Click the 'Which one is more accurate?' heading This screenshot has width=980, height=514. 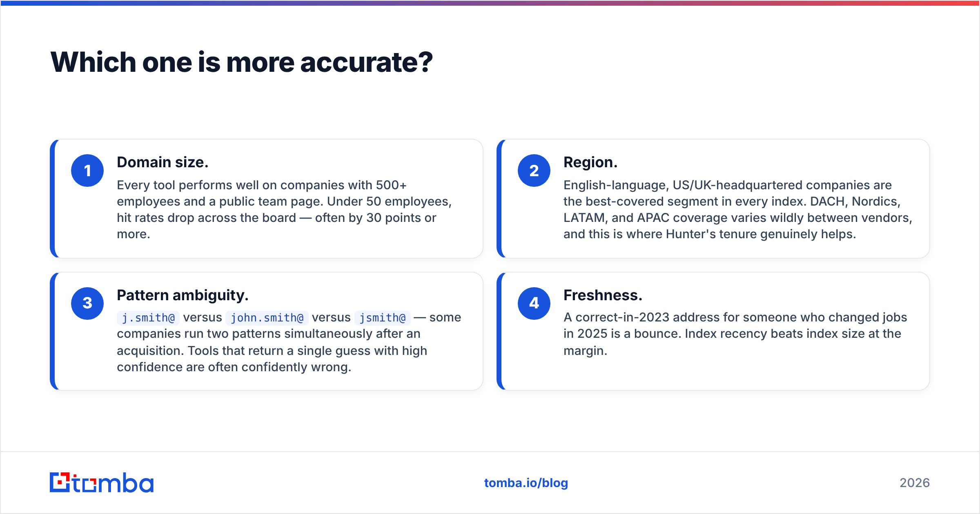click(241, 62)
